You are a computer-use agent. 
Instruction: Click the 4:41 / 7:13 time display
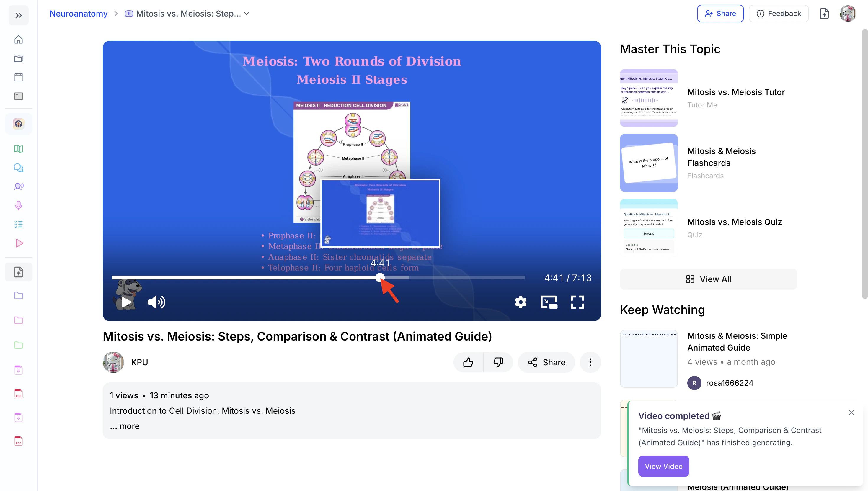tap(568, 278)
